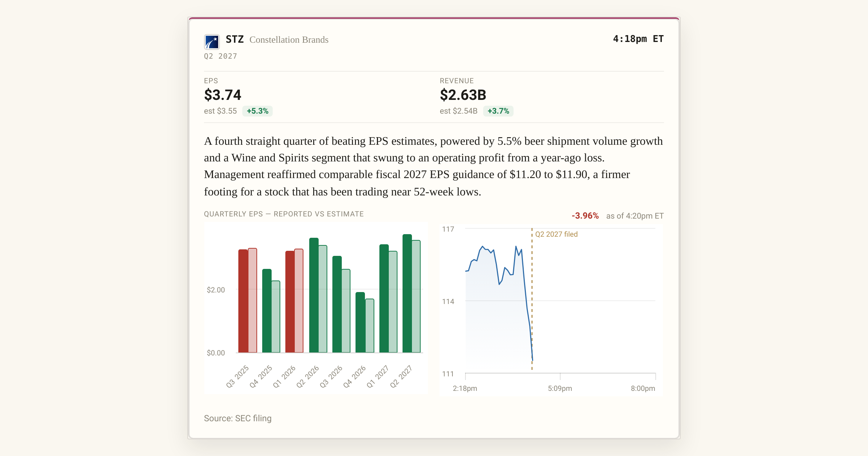Click the est $2.54B revenue estimate
This screenshot has height=456, width=868.
pos(459,111)
